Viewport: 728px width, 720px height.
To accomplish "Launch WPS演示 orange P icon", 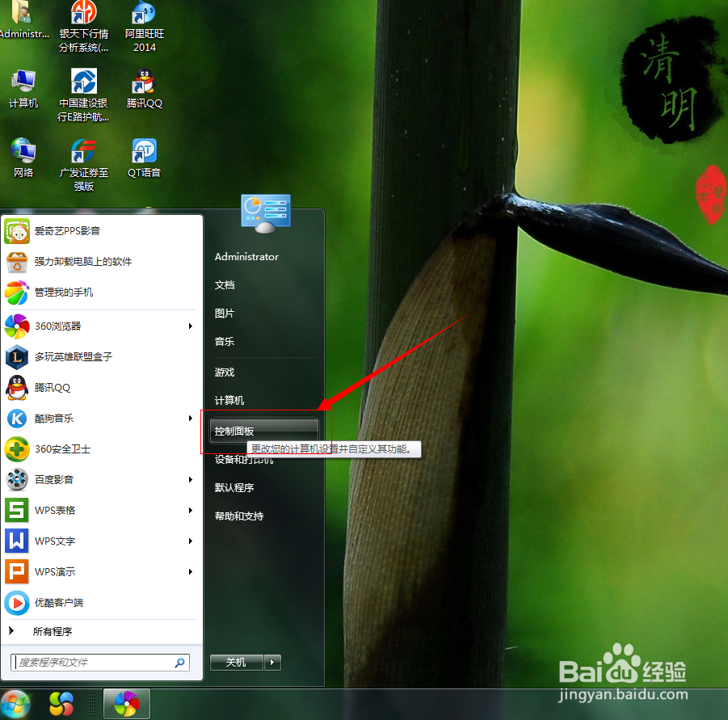I will [x=17, y=571].
